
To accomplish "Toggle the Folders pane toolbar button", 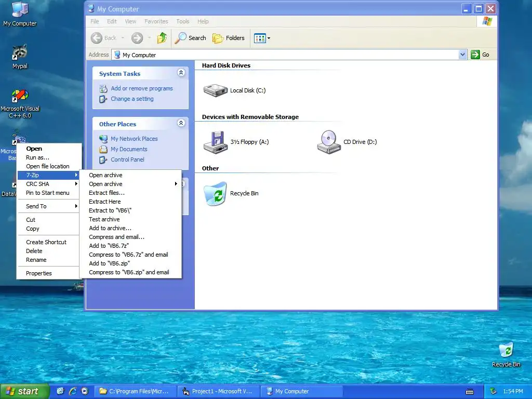I will click(x=229, y=38).
